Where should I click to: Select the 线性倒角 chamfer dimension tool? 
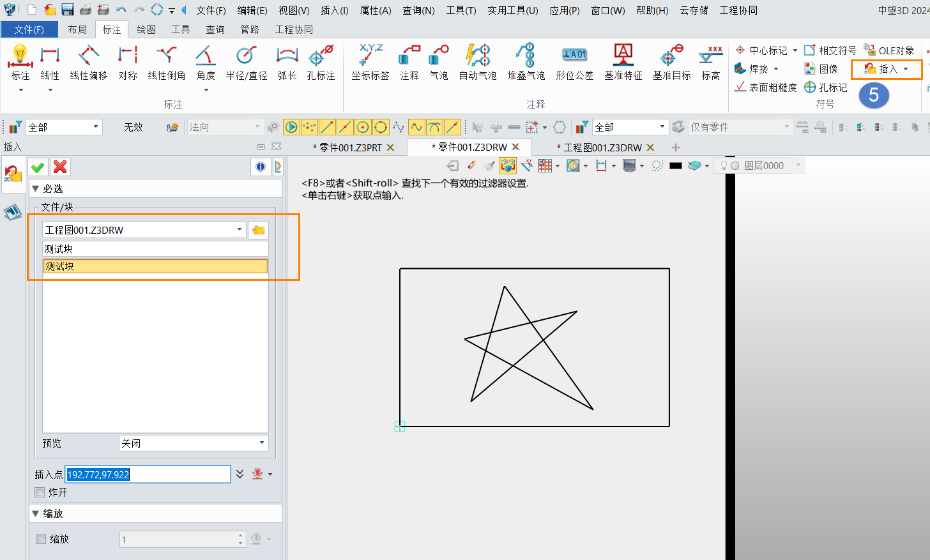coord(167,63)
